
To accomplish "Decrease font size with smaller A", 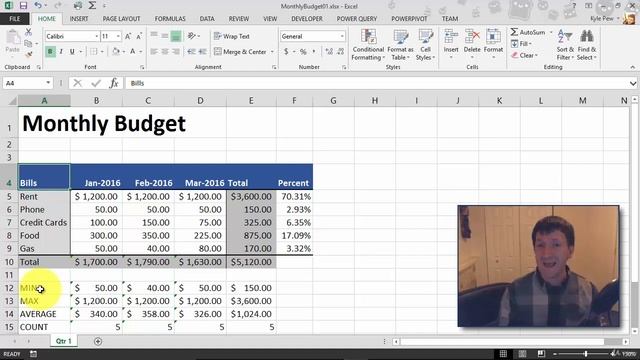I will tap(139, 36).
